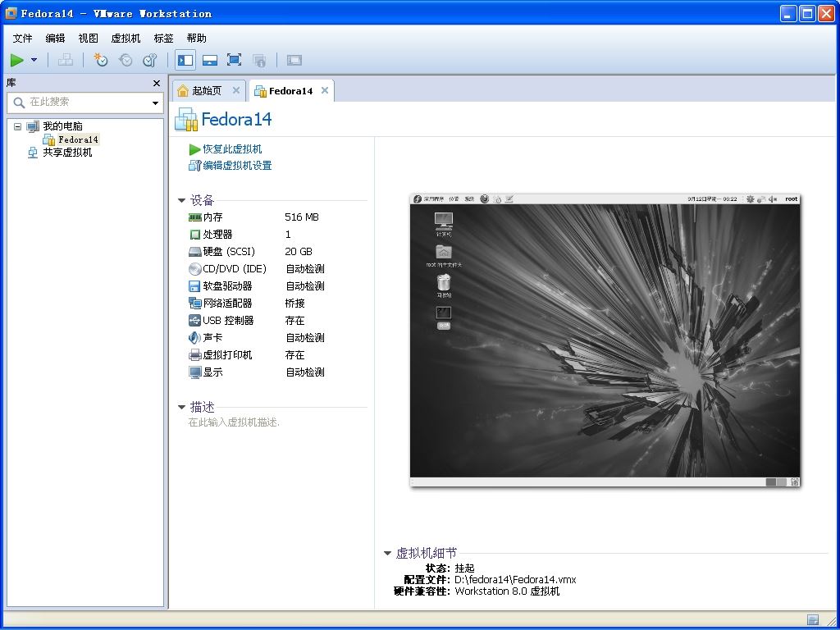Click 编辑虚拟机设置 link

pyautogui.click(x=237, y=166)
